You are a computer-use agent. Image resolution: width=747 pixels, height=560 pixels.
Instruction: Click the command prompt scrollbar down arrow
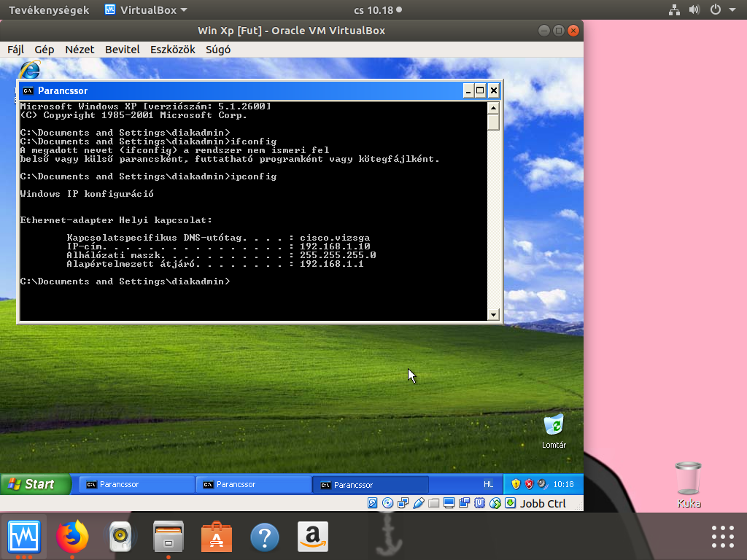[x=494, y=315]
